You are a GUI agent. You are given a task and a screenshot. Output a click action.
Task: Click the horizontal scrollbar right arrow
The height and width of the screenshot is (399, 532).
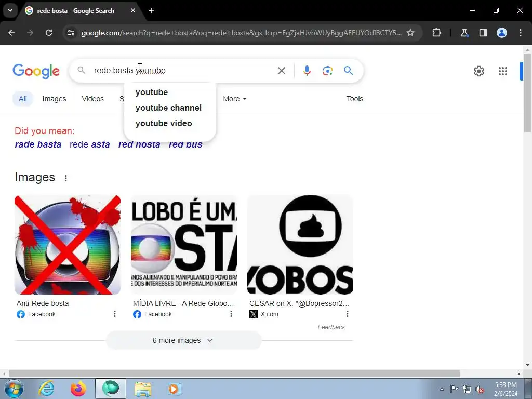[519, 374]
